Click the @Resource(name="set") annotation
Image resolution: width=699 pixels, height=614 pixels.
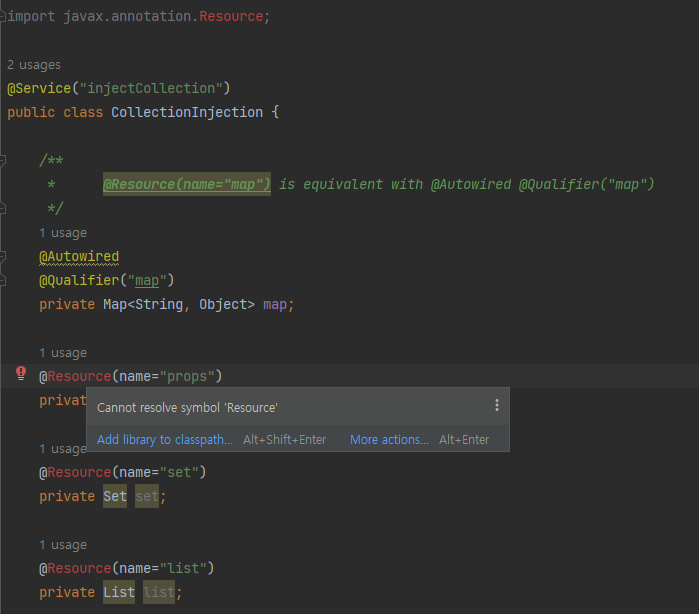click(123, 472)
